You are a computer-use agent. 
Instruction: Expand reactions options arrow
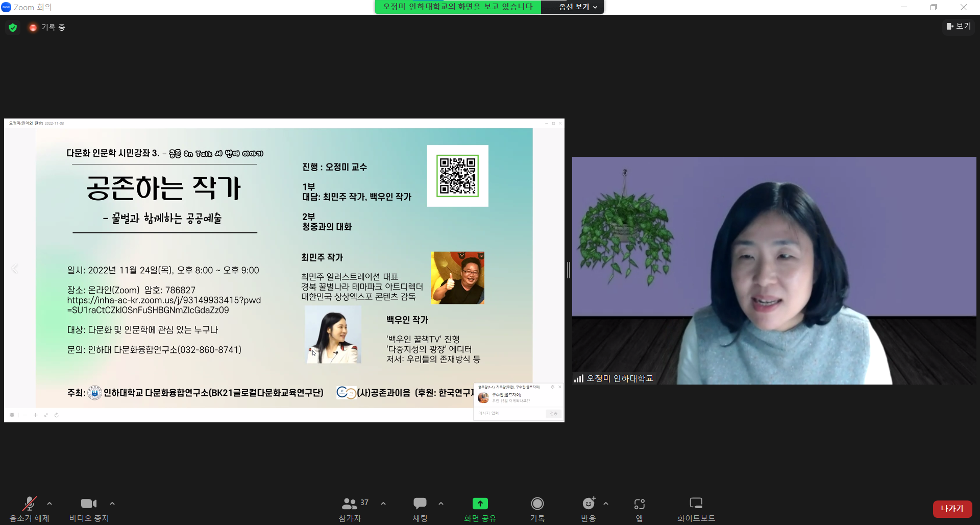point(606,504)
